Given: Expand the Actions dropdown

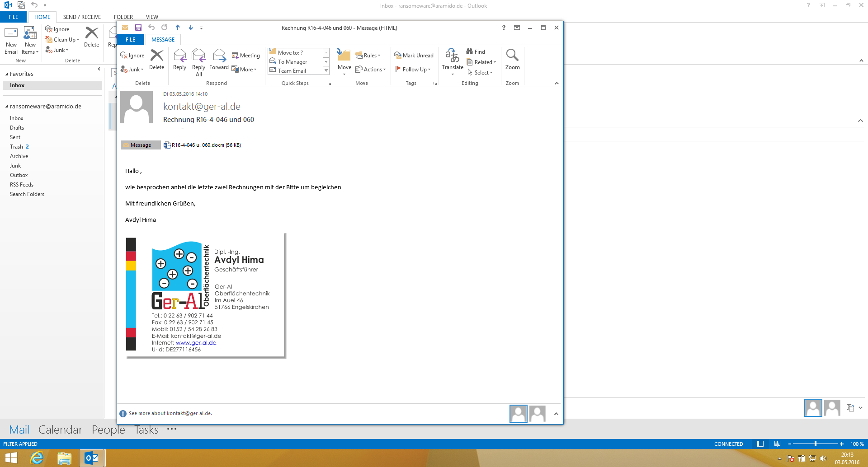Looking at the screenshot, I should (x=371, y=70).
